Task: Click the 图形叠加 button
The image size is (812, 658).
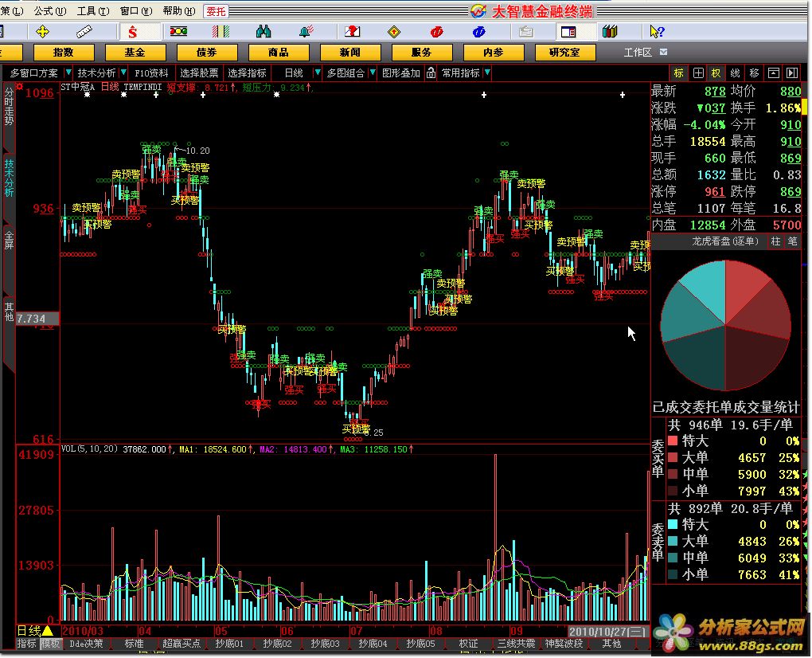Action: [x=400, y=73]
